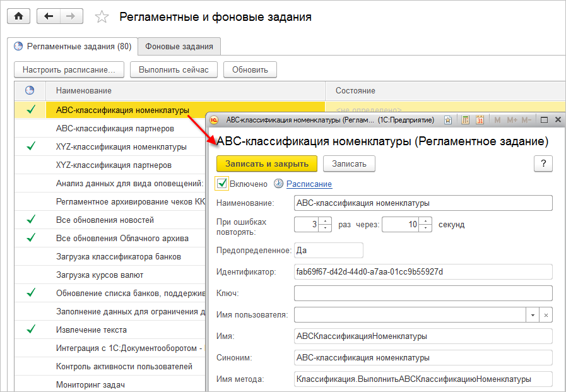The height and width of the screenshot is (392, 566).
Task: Click the pie chart icon column header
Action: coord(29,90)
